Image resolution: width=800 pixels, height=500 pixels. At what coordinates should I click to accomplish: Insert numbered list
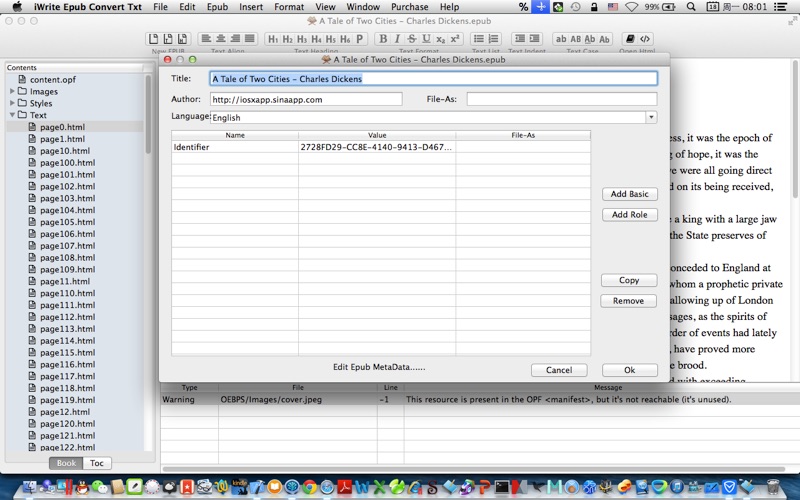pyautogui.click(x=493, y=39)
